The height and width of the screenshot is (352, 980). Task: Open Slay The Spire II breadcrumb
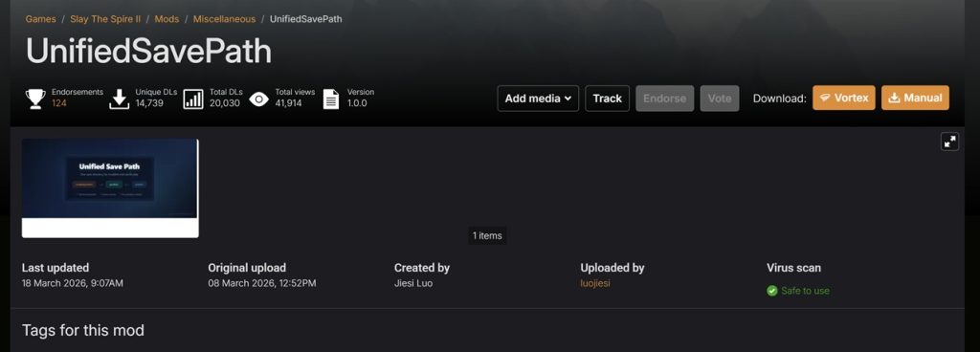pyautogui.click(x=105, y=19)
